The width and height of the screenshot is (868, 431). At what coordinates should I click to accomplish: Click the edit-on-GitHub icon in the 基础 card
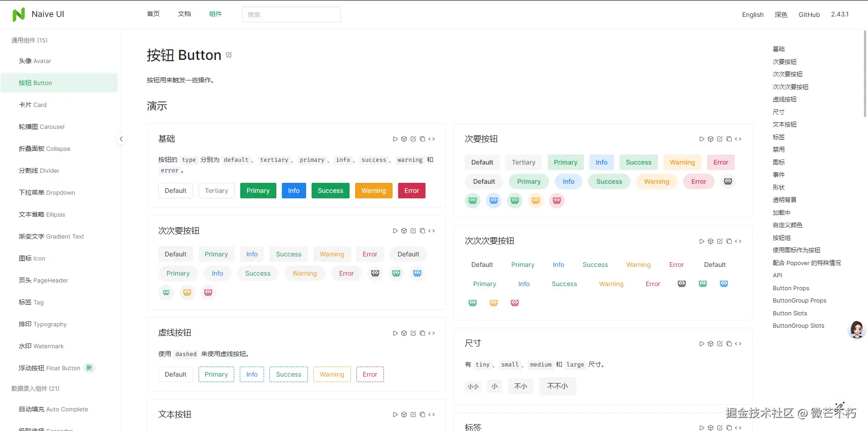413,139
